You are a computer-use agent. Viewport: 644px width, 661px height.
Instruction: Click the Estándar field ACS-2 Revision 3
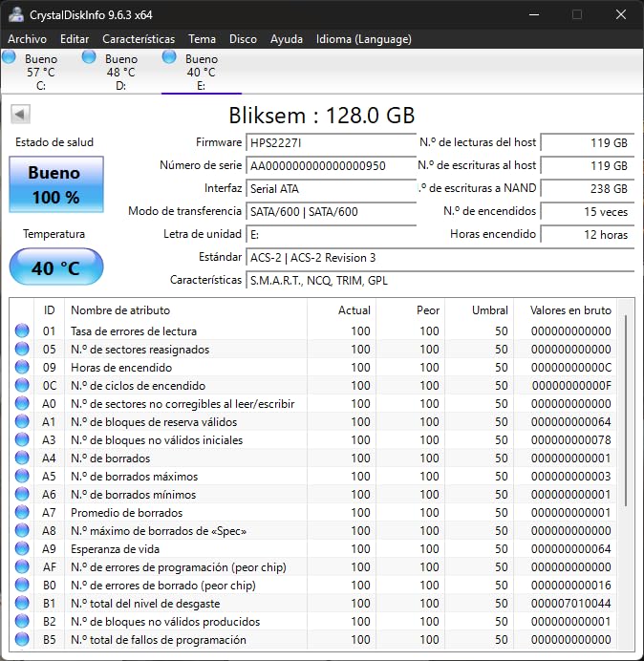coord(440,258)
